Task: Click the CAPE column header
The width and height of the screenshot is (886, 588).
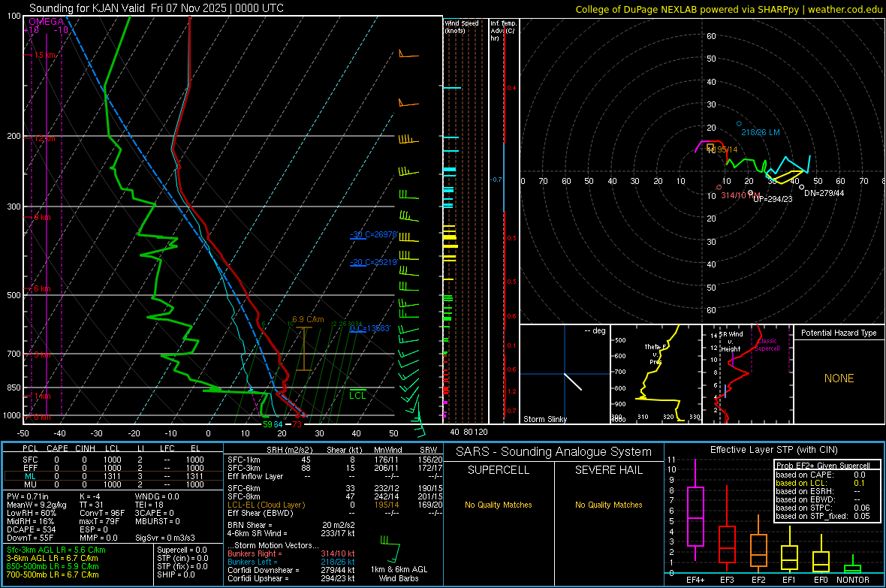Action: [57, 448]
